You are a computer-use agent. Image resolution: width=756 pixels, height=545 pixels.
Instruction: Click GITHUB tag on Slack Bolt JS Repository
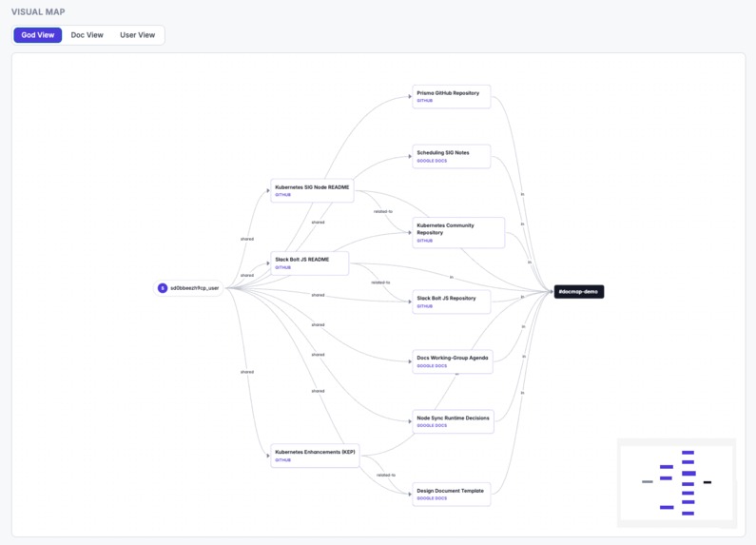pyautogui.click(x=425, y=306)
